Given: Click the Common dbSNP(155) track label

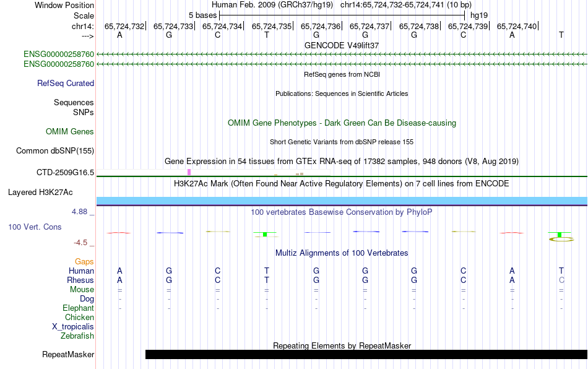Looking at the screenshot, I should tap(54, 150).
